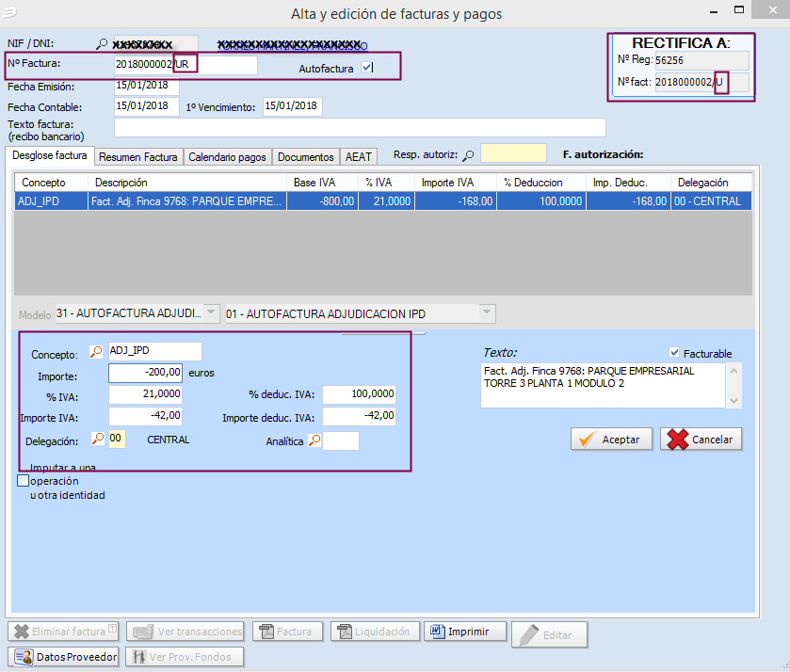Click the % IVA field in the detail form
The image size is (790, 672).
[x=145, y=394]
